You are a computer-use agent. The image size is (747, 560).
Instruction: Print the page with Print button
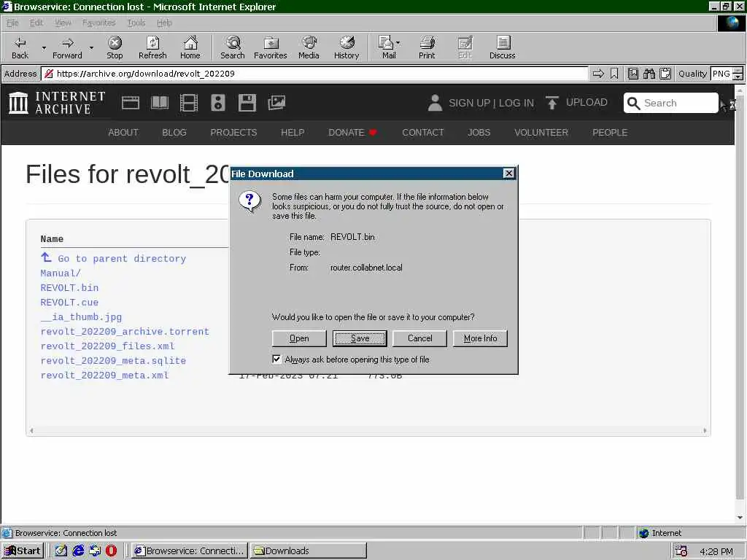click(427, 47)
